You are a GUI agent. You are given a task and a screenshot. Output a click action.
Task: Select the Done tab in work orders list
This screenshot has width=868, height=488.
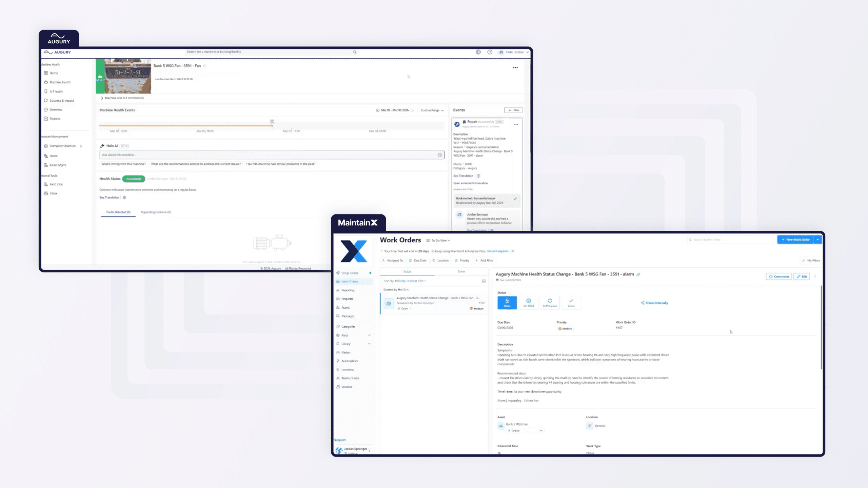coord(461,272)
